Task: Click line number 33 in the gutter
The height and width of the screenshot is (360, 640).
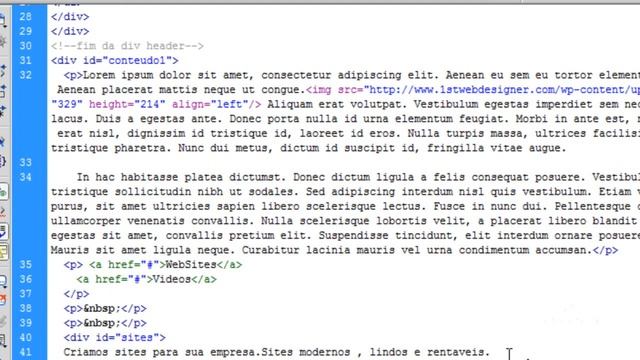Action: [x=25, y=162]
